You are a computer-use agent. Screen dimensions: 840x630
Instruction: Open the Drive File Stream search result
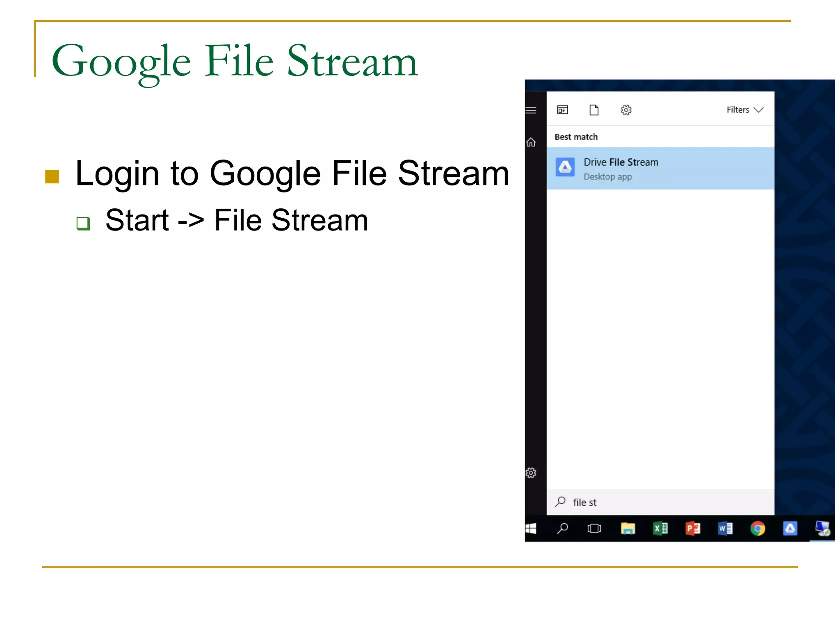[660, 169]
